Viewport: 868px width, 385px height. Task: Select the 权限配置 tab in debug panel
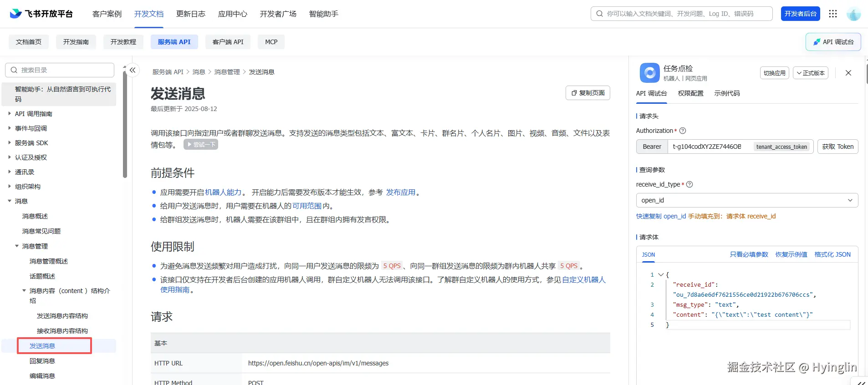point(691,93)
